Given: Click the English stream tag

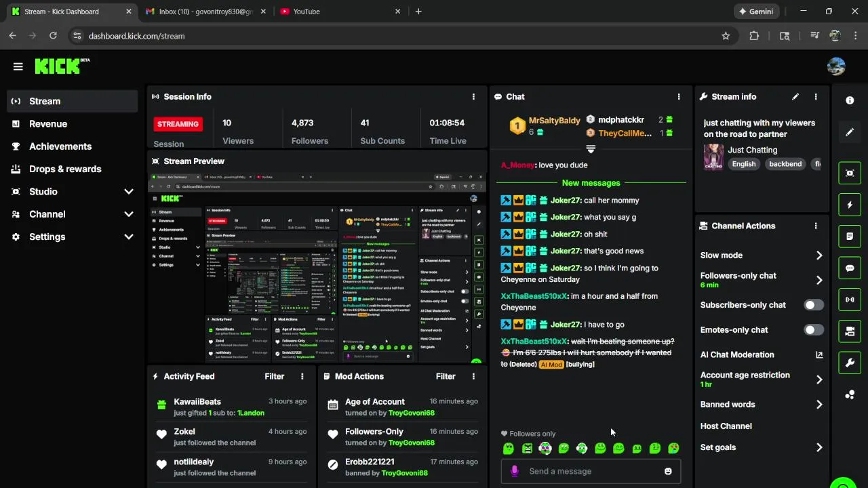Looking at the screenshot, I should click(744, 164).
